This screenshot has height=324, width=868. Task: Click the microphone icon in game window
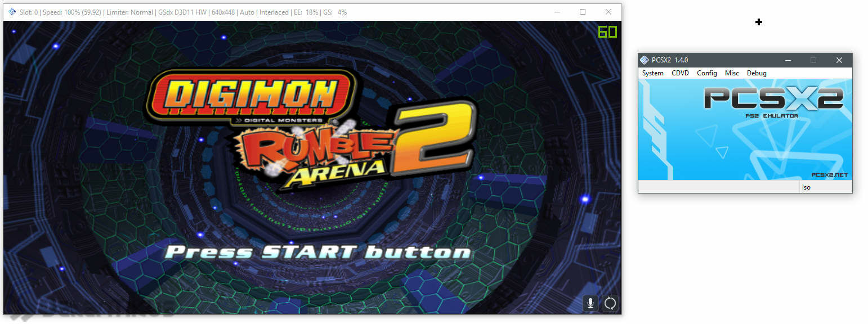[x=590, y=303]
